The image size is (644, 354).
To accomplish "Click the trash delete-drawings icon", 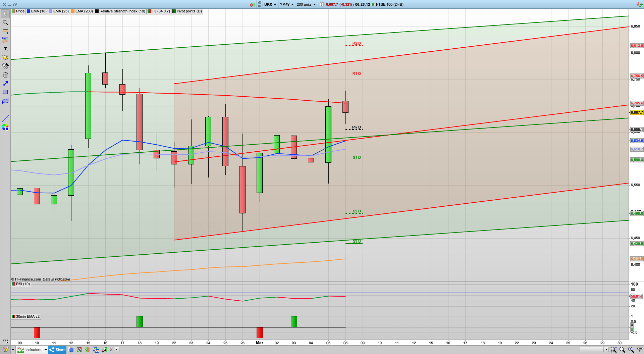I will (5, 75).
